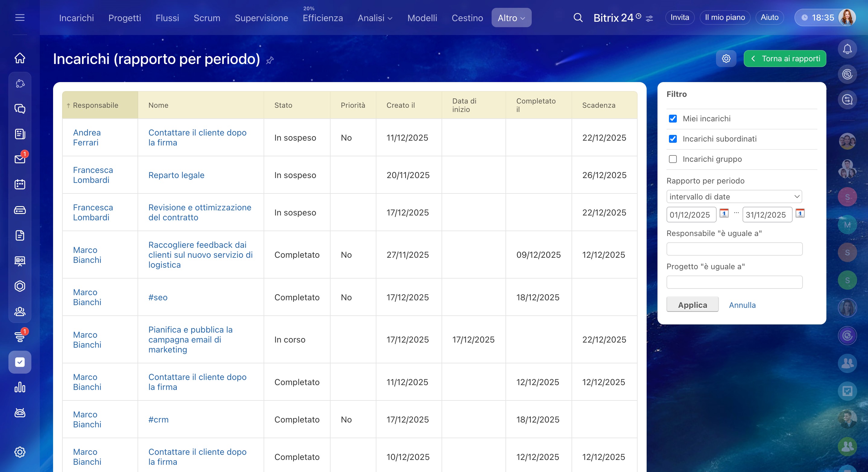Open the intervallo di date dropdown
The image size is (868, 472).
click(734, 196)
